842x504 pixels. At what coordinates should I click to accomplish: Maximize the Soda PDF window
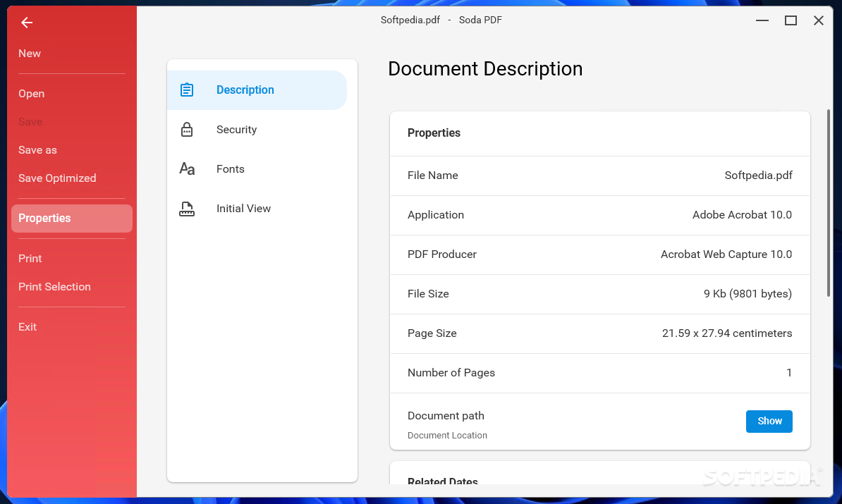(791, 20)
